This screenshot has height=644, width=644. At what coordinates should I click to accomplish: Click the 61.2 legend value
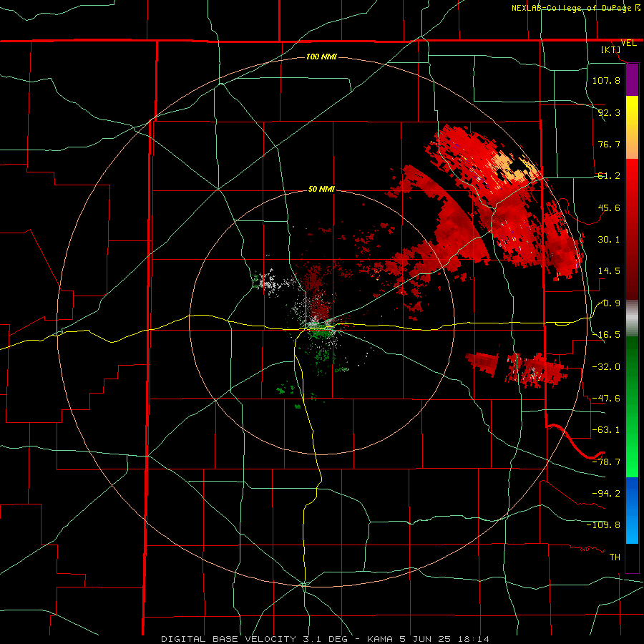click(609, 176)
